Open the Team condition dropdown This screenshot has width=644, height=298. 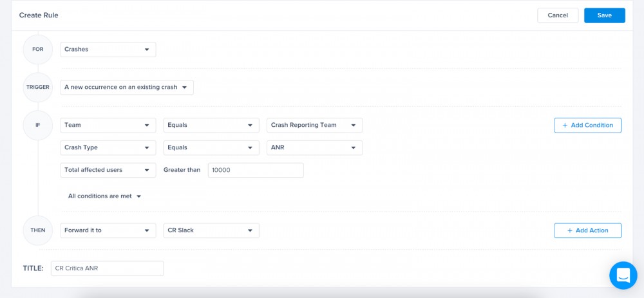point(108,126)
